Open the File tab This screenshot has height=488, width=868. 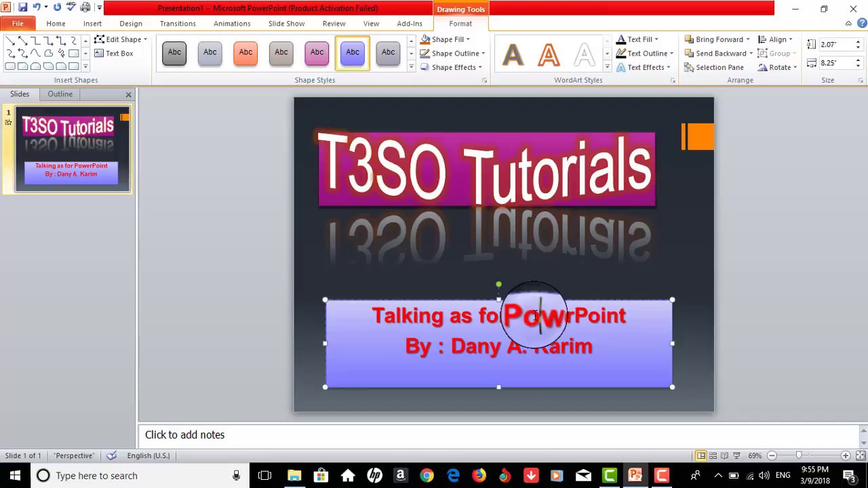tap(18, 23)
